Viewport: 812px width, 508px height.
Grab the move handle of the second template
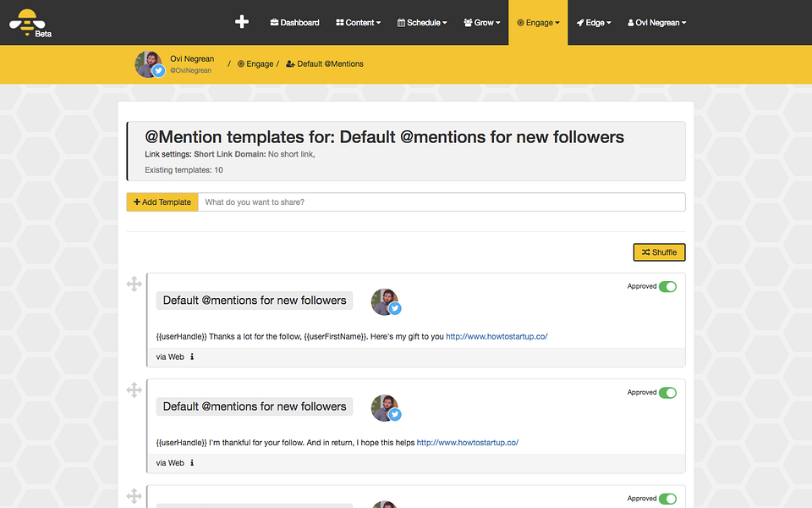[134, 389]
